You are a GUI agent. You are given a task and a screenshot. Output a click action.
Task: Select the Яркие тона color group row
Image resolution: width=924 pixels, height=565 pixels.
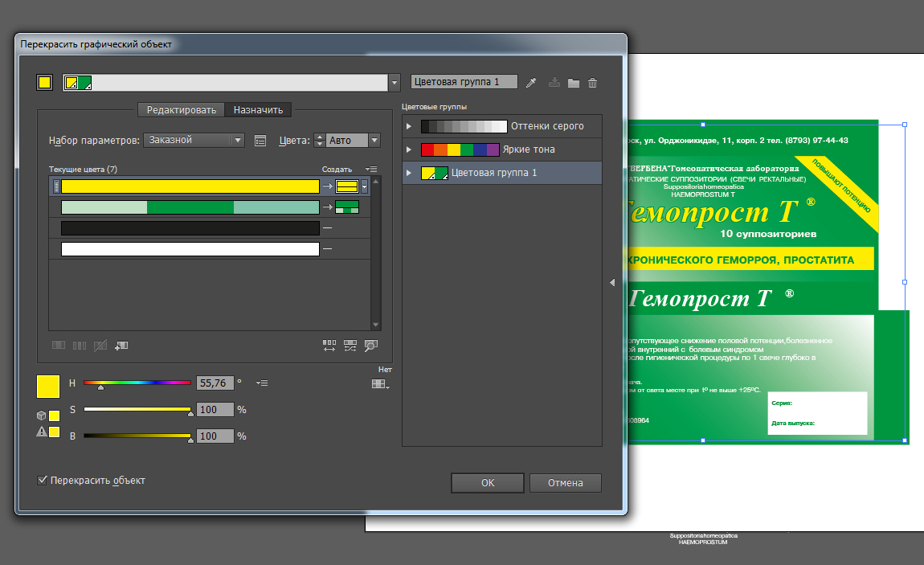click(x=502, y=149)
